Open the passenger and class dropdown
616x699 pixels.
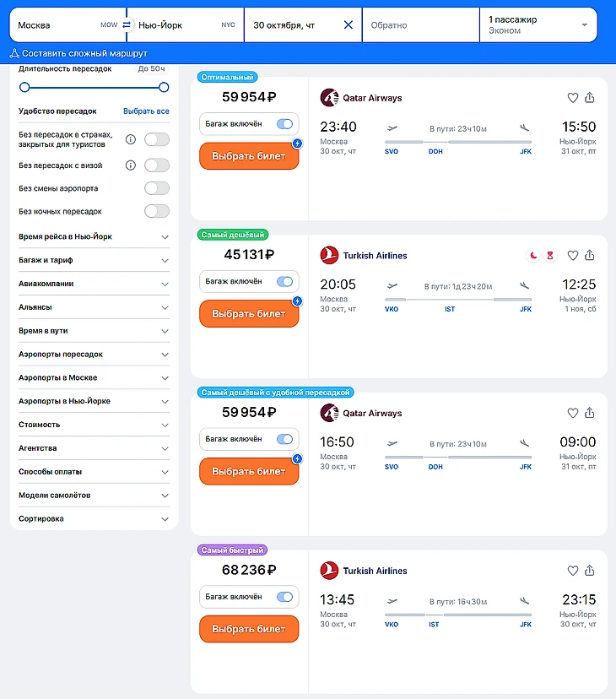538,25
